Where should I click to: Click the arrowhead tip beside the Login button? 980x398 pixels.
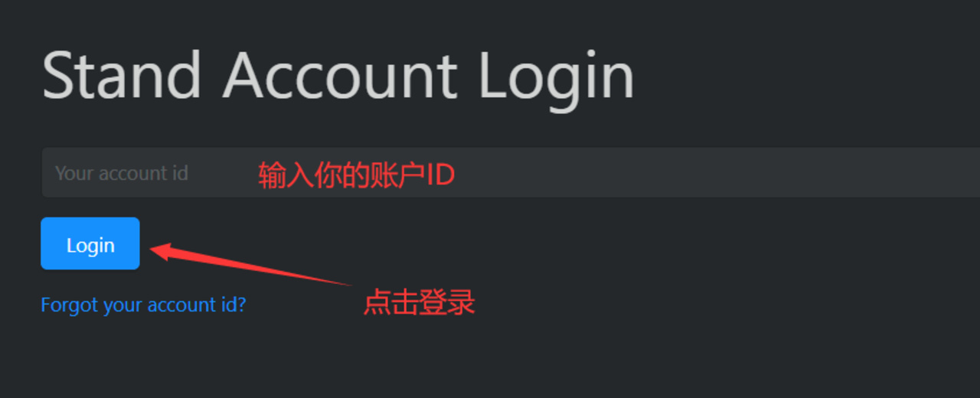[x=153, y=248]
